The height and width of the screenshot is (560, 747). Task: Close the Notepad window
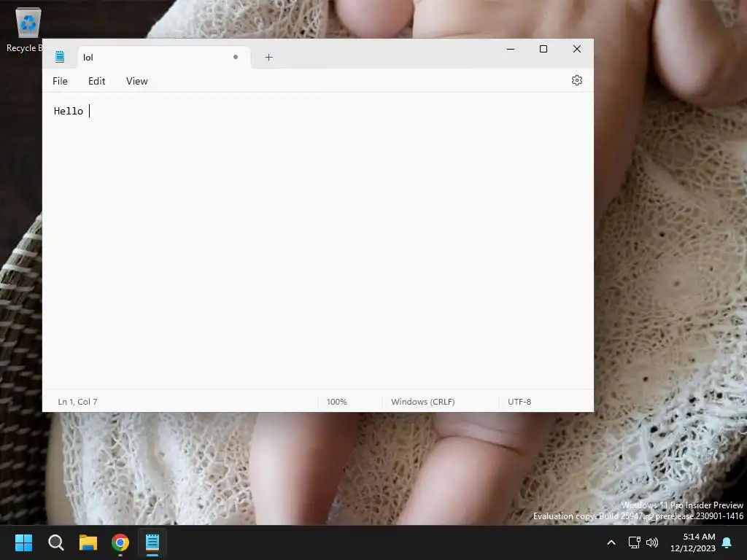point(576,49)
